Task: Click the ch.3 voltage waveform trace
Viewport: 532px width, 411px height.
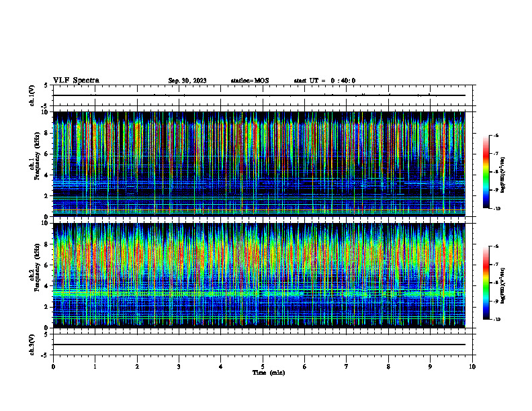Action: tap(259, 345)
